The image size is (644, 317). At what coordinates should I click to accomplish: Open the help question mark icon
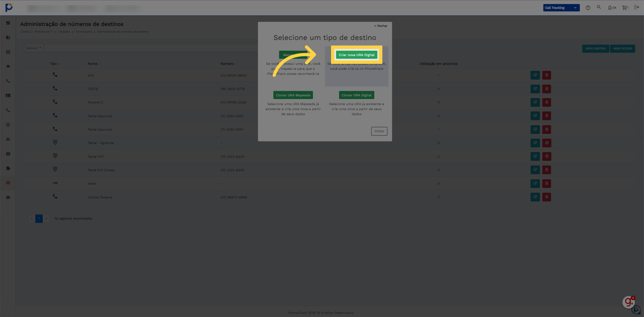588,8
